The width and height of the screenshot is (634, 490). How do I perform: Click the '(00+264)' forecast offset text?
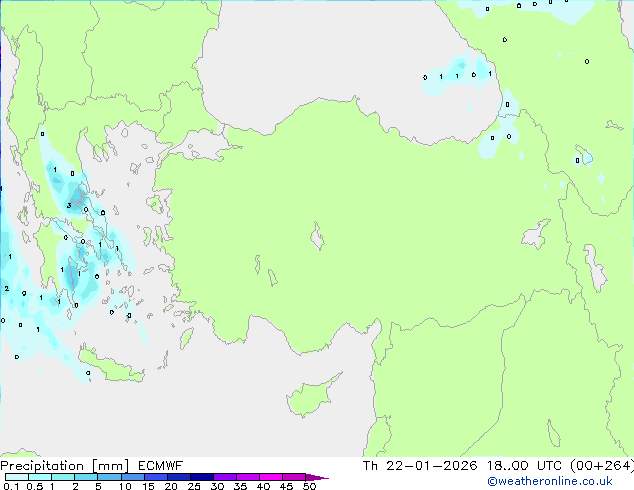[x=602, y=466]
